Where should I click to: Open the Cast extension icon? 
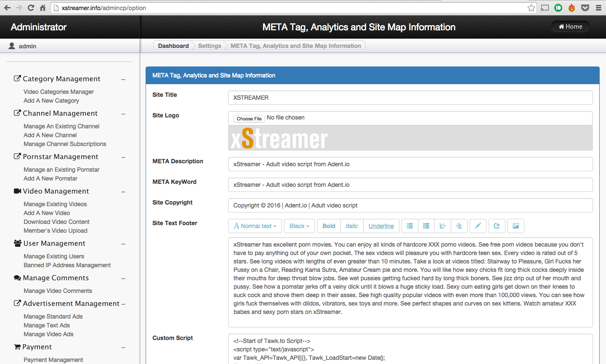pos(545,8)
